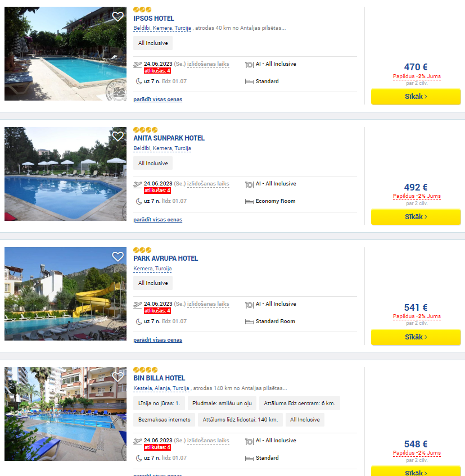Show all prices for Anita Sunpark Hotel
This screenshot has width=465, height=476.
click(157, 220)
